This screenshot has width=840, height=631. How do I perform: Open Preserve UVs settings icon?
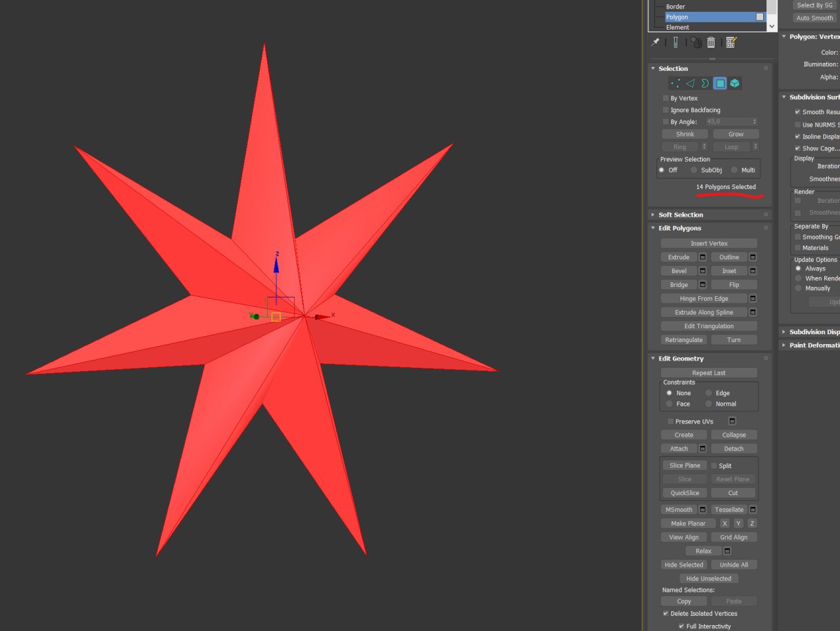point(732,422)
